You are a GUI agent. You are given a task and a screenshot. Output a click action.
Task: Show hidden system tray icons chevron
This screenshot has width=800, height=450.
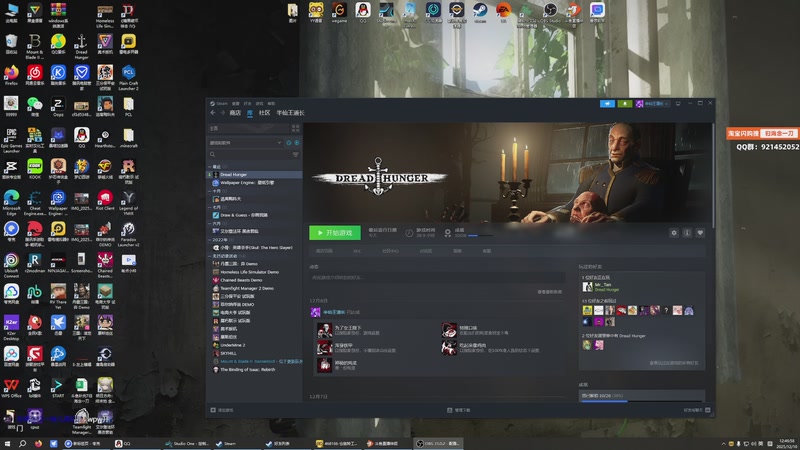(723, 444)
